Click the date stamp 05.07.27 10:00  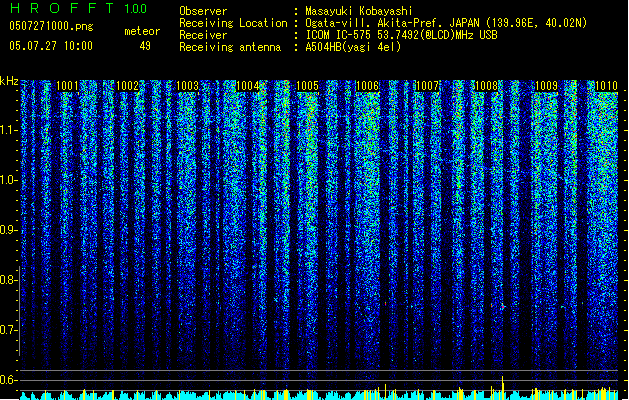click(51, 46)
